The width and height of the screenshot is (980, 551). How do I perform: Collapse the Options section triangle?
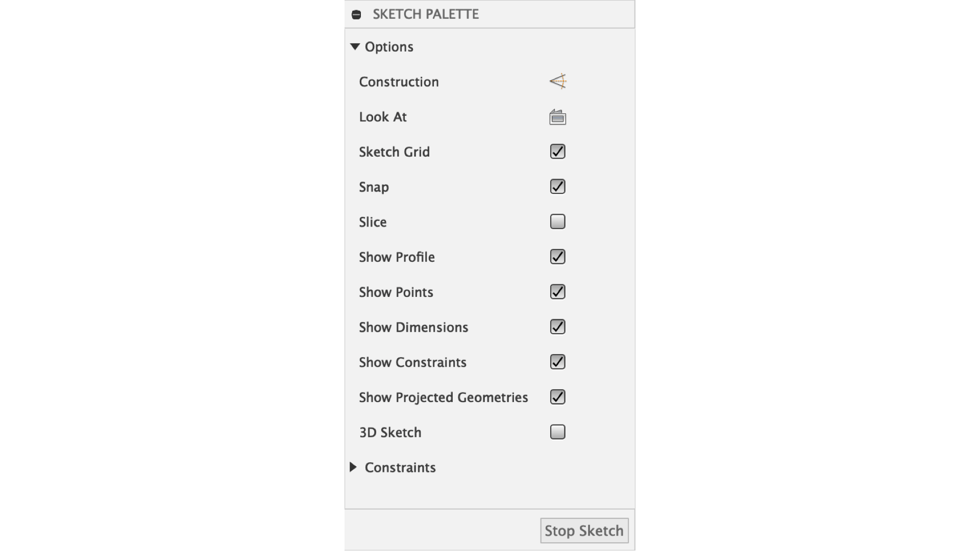point(355,46)
